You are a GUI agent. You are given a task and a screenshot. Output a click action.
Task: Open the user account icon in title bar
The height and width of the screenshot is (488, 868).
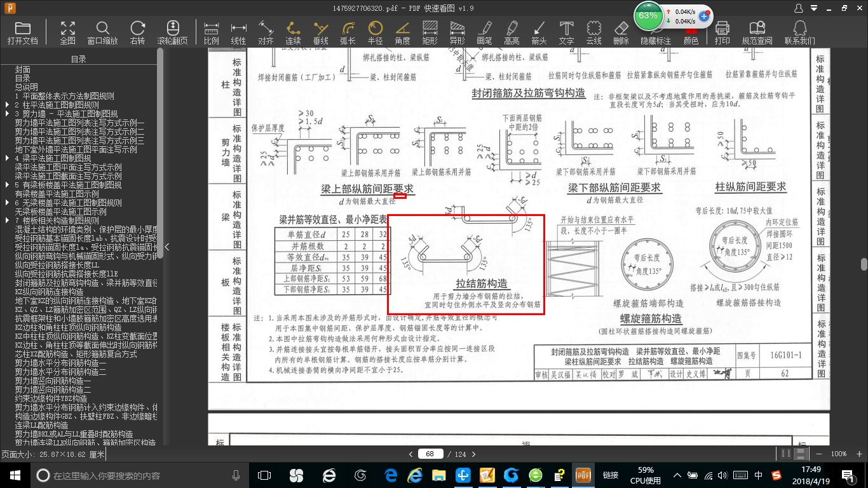coord(799,8)
